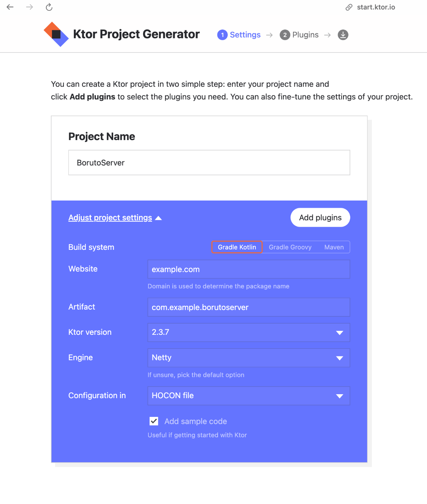Select the Settings step label

[x=245, y=35]
